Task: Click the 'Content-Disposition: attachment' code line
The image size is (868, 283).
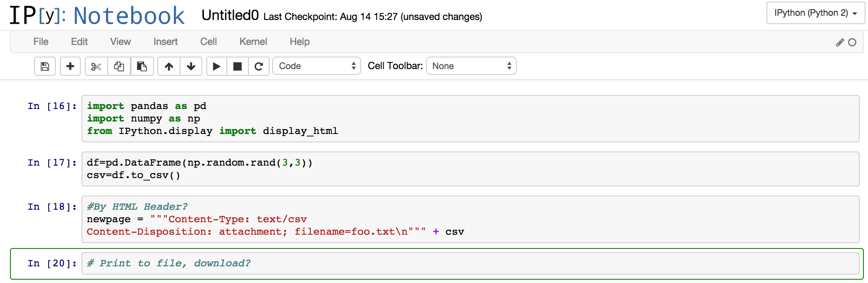Action: pos(275,232)
